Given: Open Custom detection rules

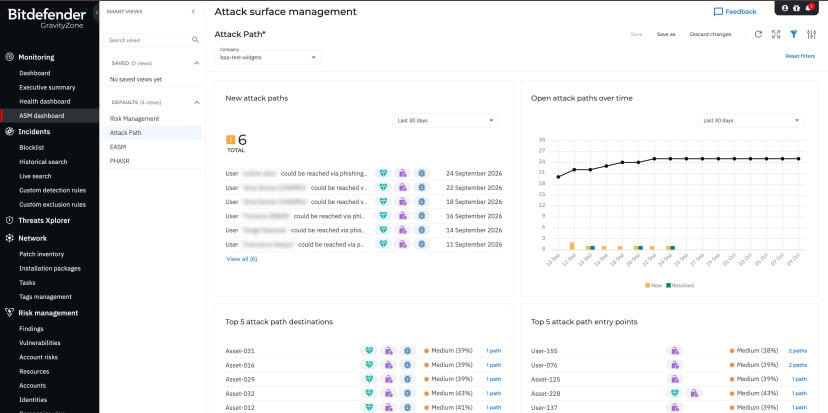Looking at the screenshot, I should [52, 190].
